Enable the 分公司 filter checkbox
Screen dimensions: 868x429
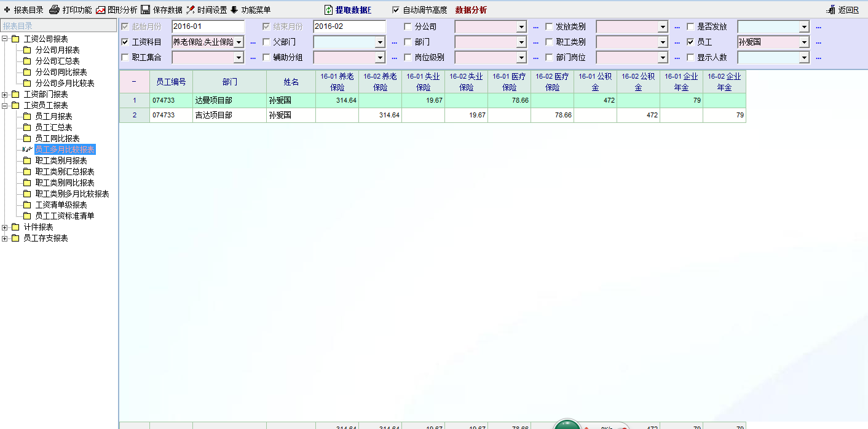tap(408, 27)
